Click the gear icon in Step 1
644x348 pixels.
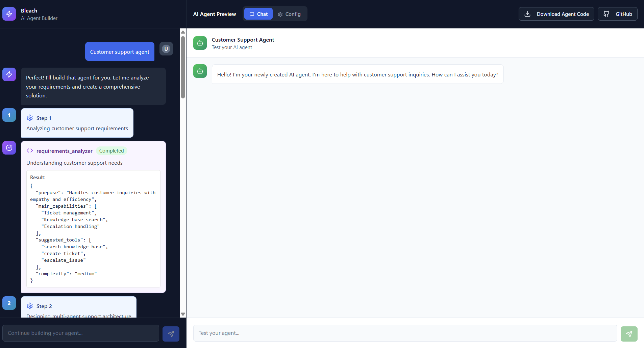30,118
